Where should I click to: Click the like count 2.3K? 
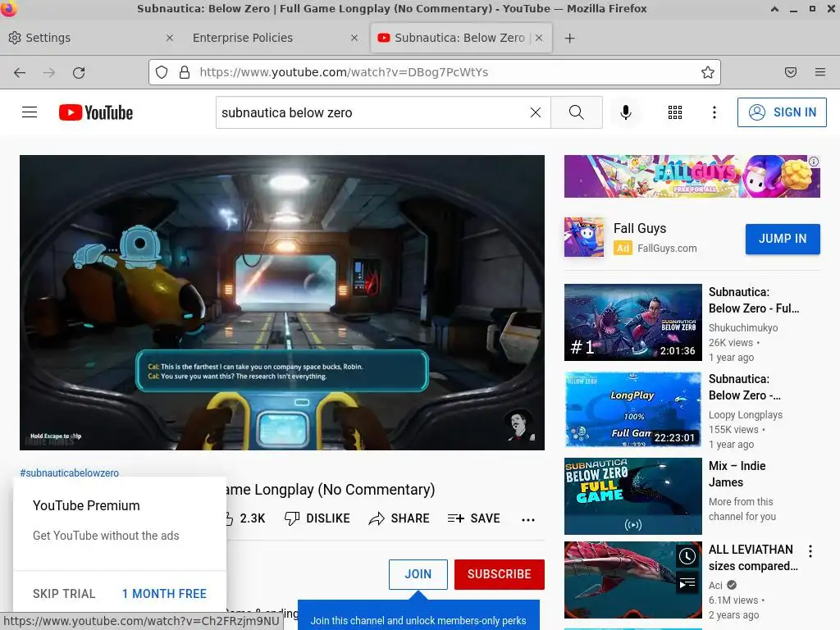click(253, 518)
